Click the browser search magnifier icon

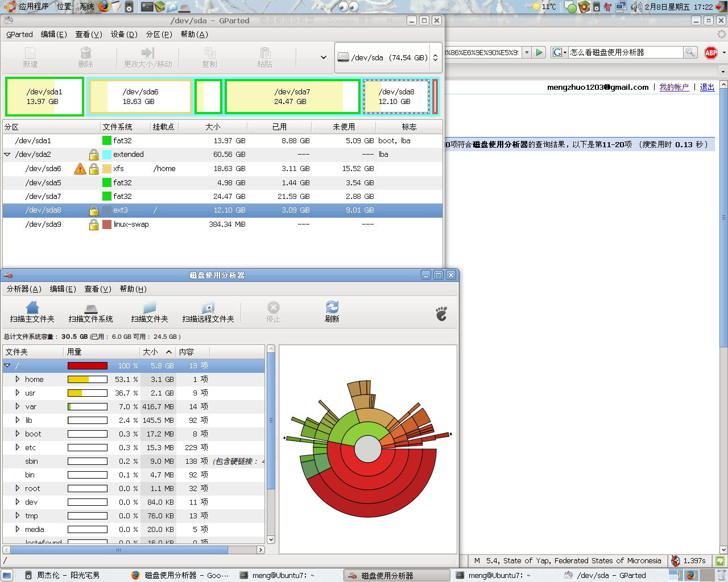[x=690, y=52]
